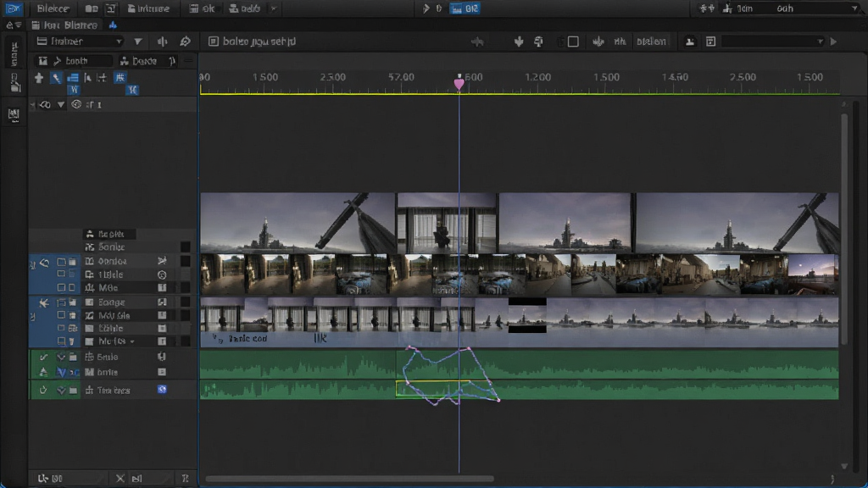Image resolution: width=868 pixels, height=488 pixels.
Task: Click the bottom-left icon of the track panel footer
Action: pos(42,478)
